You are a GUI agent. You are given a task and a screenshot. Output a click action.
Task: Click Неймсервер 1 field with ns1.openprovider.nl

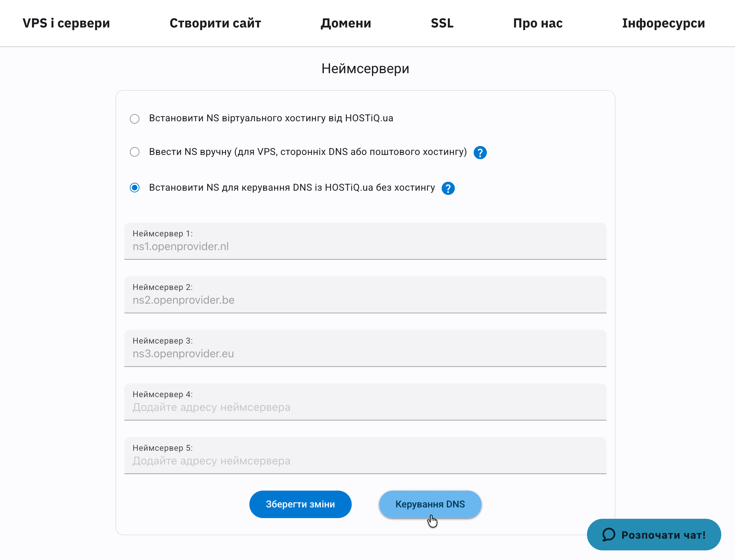(x=365, y=246)
